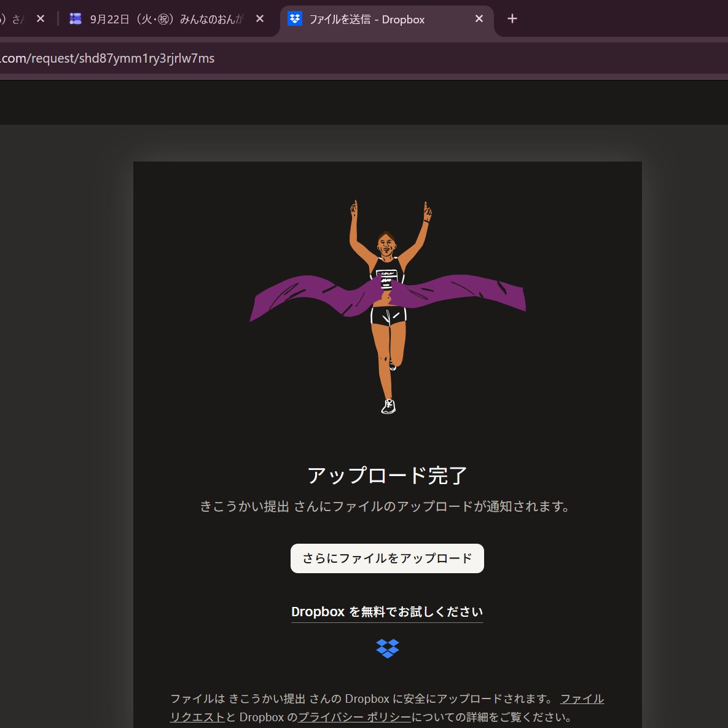The image size is (728, 728).
Task: Click the さらにファイルをアップロード button
Action: [x=387, y=558]
